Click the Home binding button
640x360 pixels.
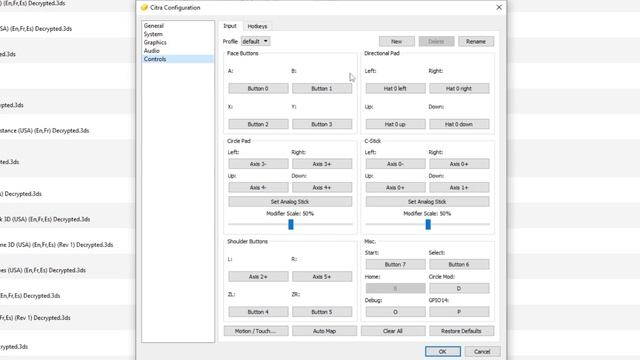click(x=395, y=288)
